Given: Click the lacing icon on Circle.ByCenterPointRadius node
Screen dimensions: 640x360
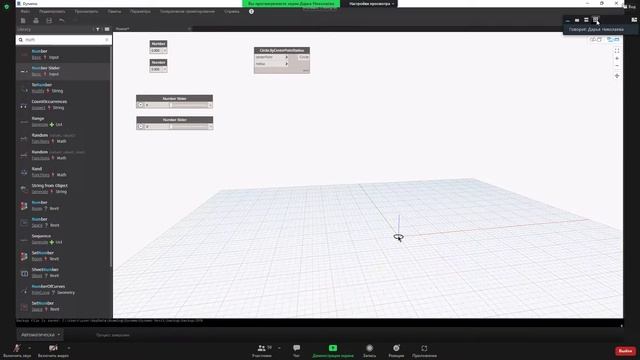Looking at the screenshot, I should (306, 71).
